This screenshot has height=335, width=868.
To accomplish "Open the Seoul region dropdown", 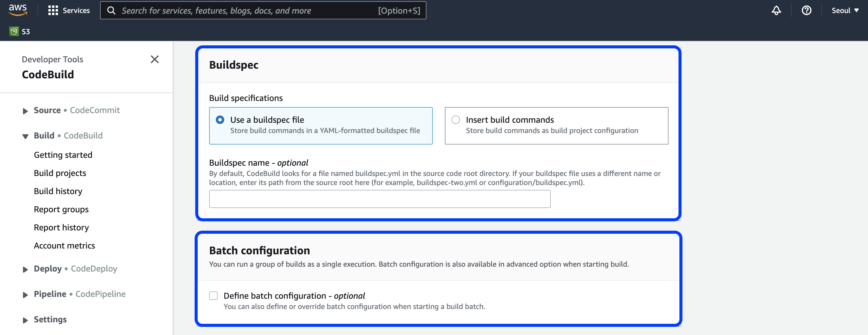I will [x=845, y=11].
